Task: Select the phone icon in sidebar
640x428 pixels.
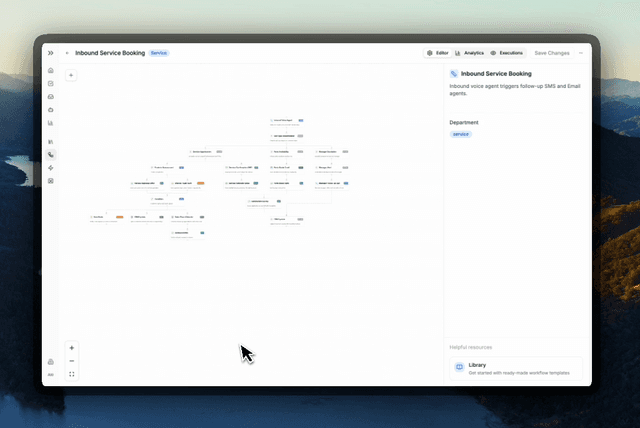Action: (51, 155)
